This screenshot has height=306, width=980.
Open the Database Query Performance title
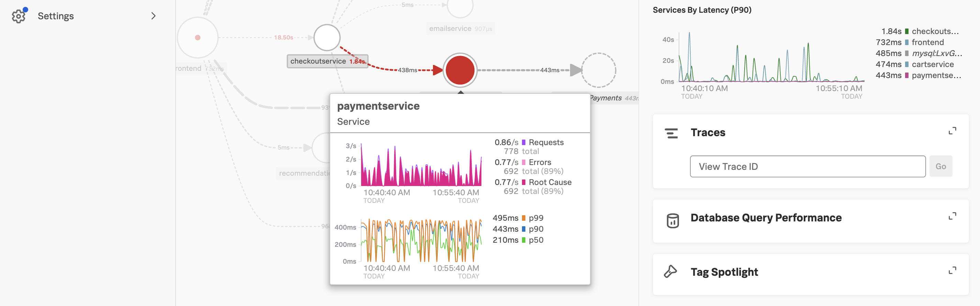766,218
